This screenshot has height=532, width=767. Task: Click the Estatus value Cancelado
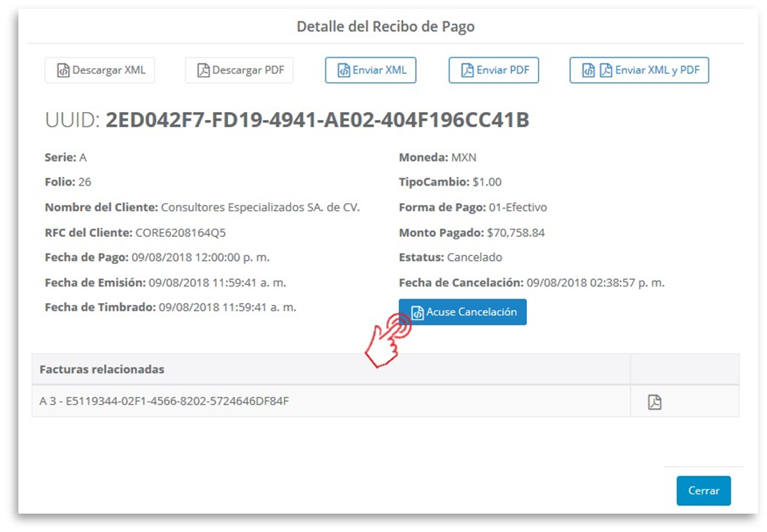[x=474, y=258]
